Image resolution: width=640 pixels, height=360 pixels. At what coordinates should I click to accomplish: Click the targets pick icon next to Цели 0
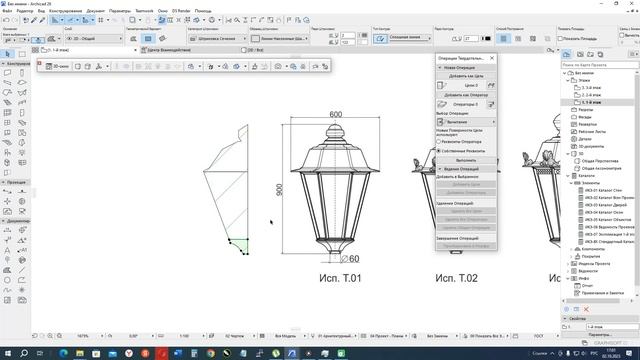tap(491, 85)
